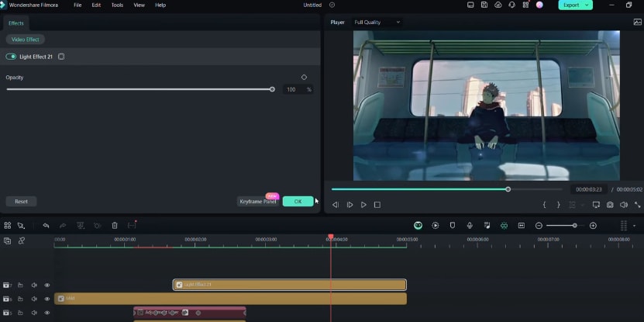Toggle the green auto-ripple snapping icon
The width and height of the screenshot is (644, 322).
pos(504,225)
